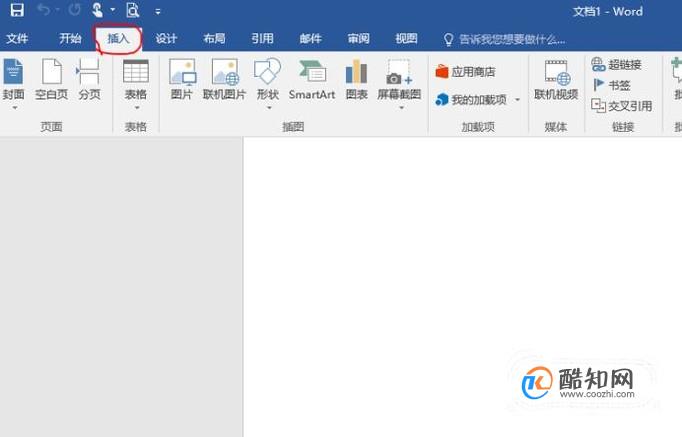Viewport: 682px width, 437px height.
Task: Insert a blank page (空白页)
Action: (x=51, y=80)
